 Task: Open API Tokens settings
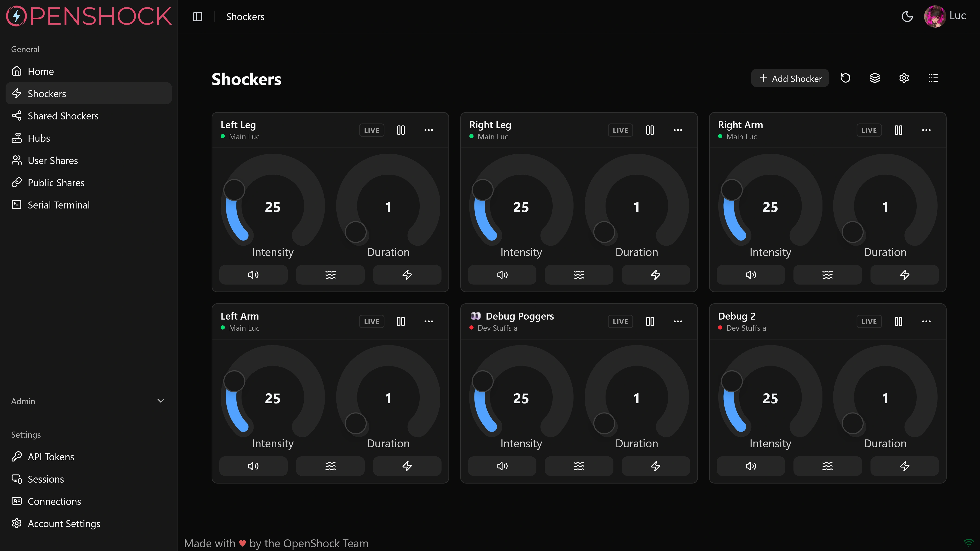[89, 457]
